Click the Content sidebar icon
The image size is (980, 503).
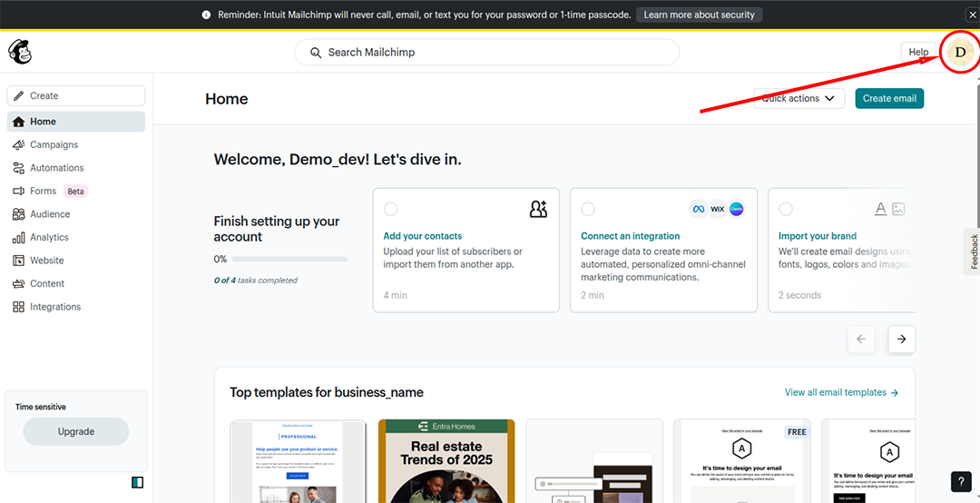[19, 283]
